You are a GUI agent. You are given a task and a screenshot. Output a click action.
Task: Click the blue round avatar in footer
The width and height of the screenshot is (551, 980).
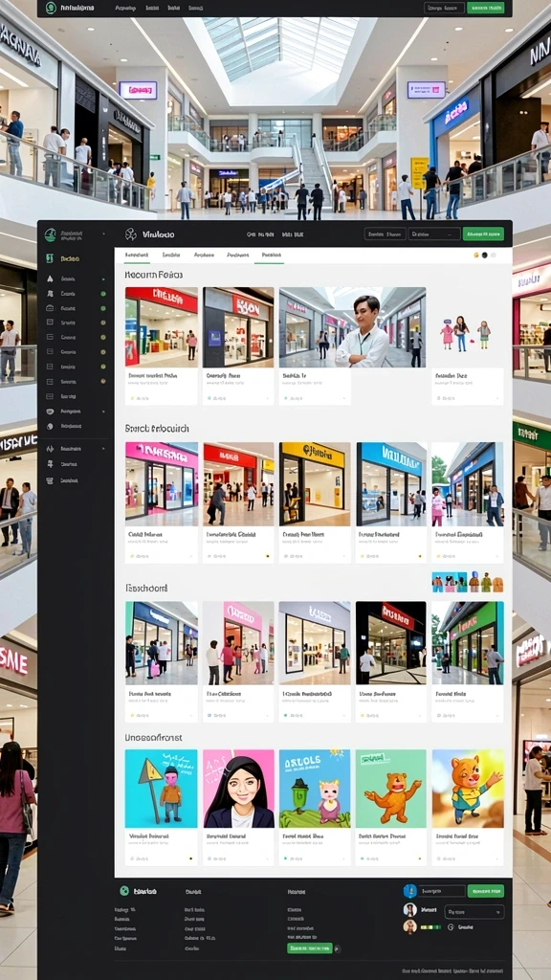[x=409, y=891]
